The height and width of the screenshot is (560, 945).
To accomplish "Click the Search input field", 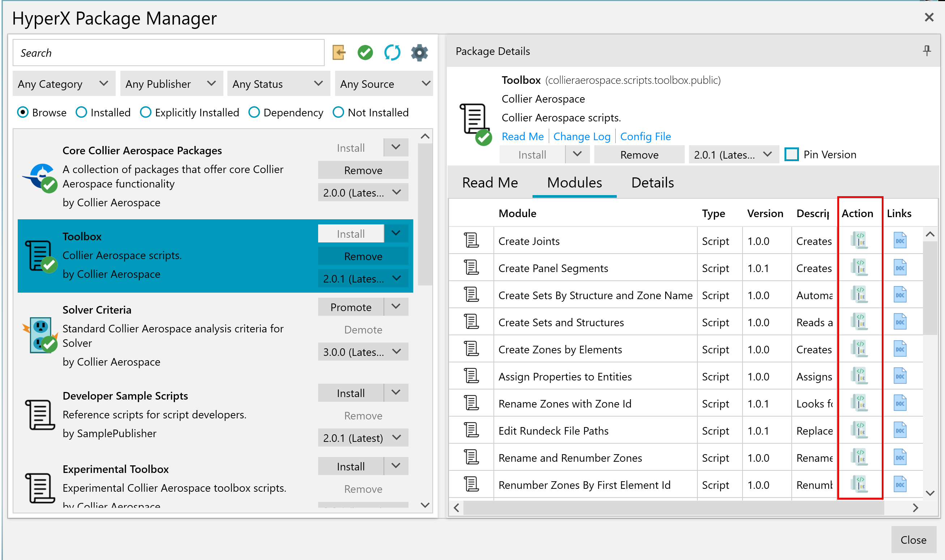I will coord(168,52).
